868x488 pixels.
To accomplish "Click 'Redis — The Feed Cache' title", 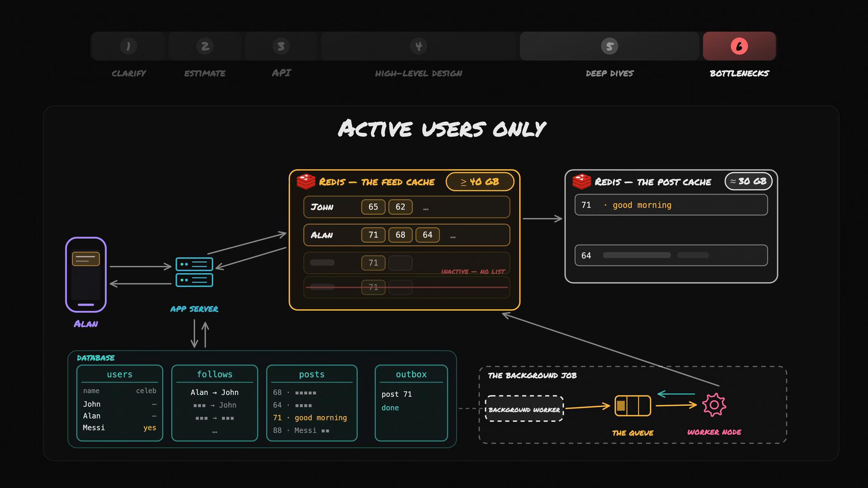I will pos(377,182).
